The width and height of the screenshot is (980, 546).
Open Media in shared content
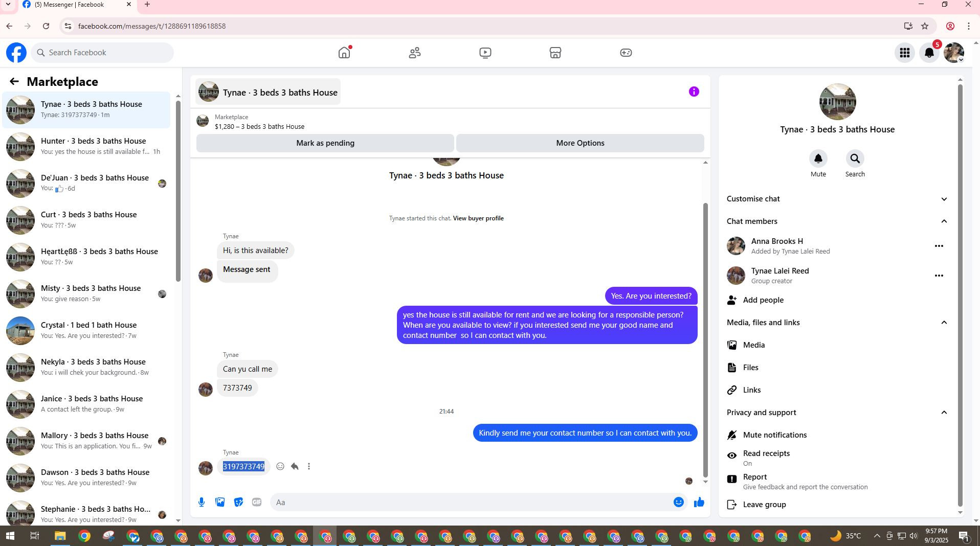tap(837, 346)
